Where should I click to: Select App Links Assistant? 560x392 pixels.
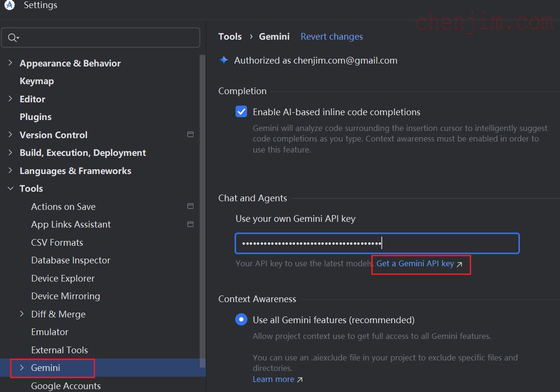click(71, 224)
